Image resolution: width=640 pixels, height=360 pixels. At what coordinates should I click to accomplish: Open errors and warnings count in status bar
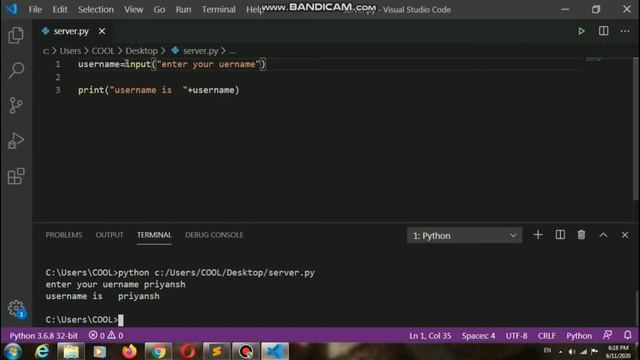click(x=106, y=335)
